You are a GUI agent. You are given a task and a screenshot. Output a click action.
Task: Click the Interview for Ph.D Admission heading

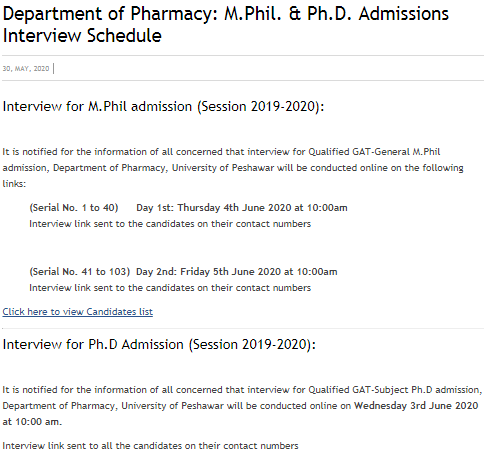[x=159, y=345]
